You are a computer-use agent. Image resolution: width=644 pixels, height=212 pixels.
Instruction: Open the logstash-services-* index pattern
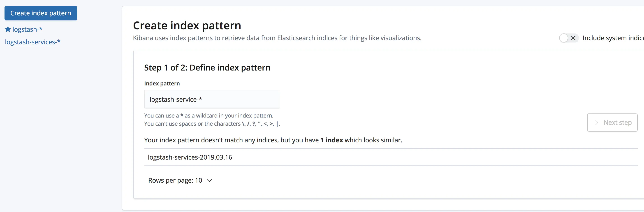[32, 42]
